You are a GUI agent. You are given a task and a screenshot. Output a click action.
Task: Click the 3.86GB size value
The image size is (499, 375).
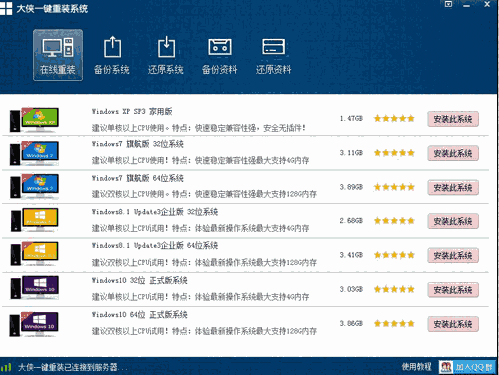[351, 323]
